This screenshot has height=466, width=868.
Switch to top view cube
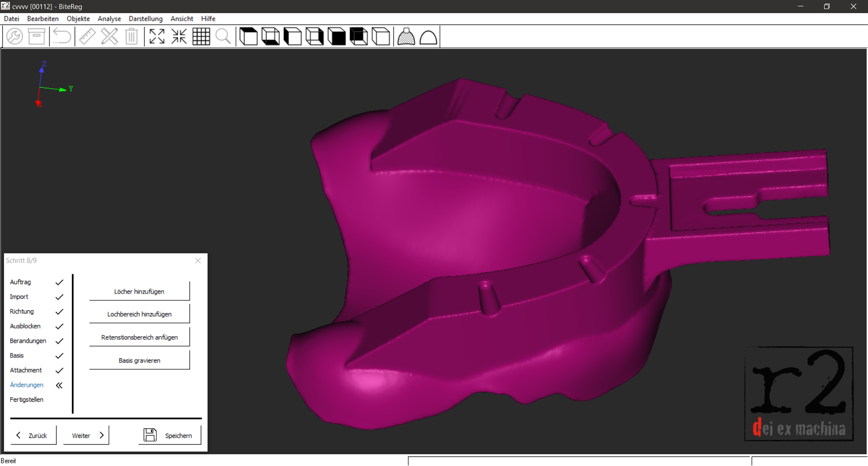pos(248,36)
